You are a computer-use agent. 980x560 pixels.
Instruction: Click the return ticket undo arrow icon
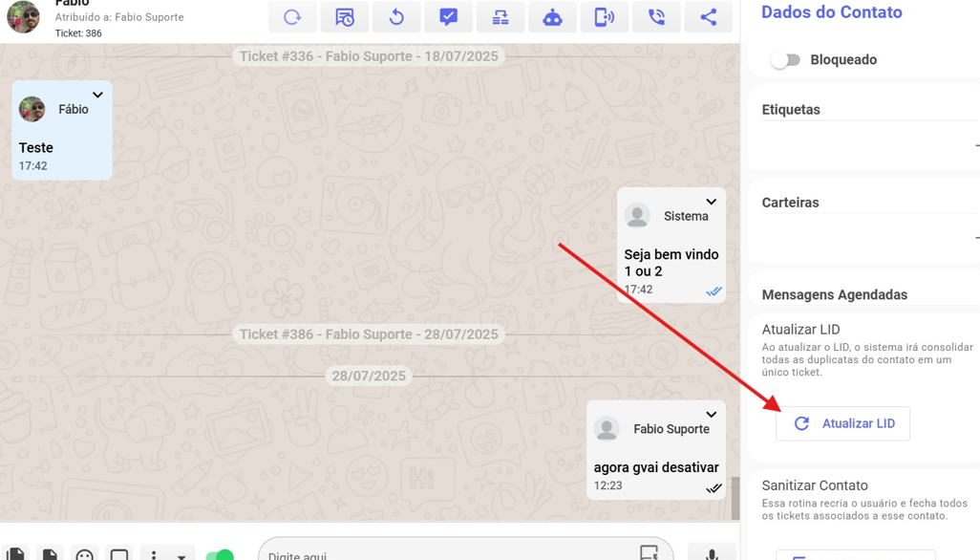(396, 17)
